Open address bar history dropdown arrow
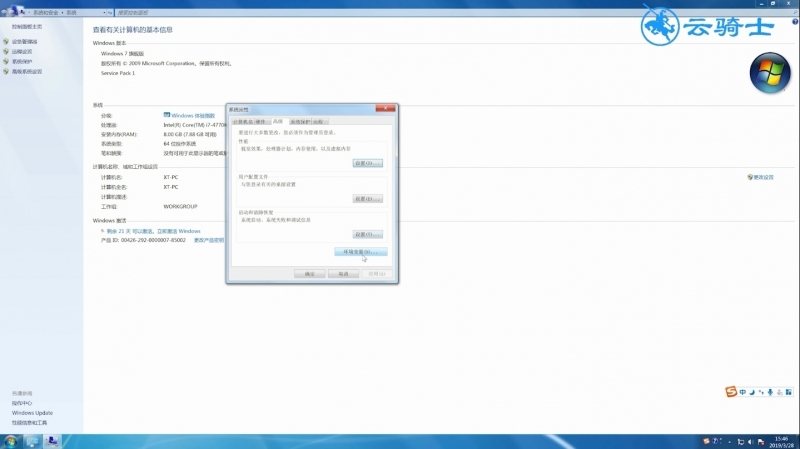This screenshot has width=800, height=449. tap(104, 13)
